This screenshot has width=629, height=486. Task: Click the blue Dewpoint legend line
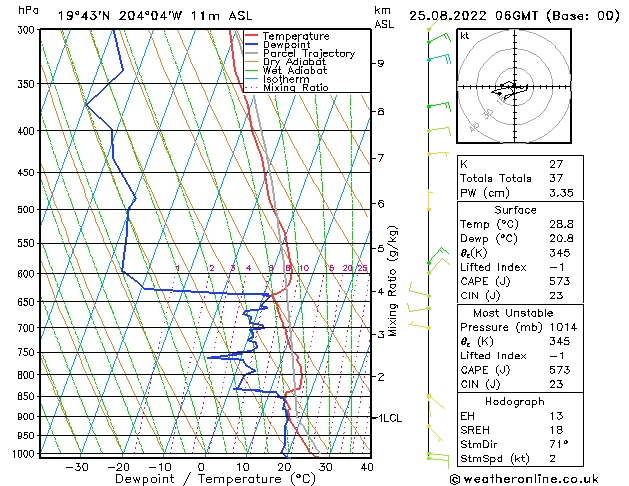coord(252,44)
